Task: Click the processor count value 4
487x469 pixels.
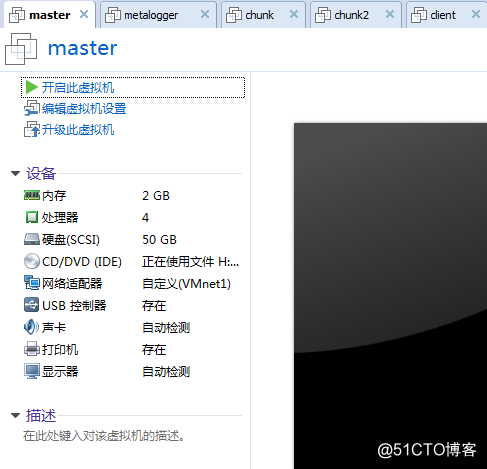Action: [146, 218]
